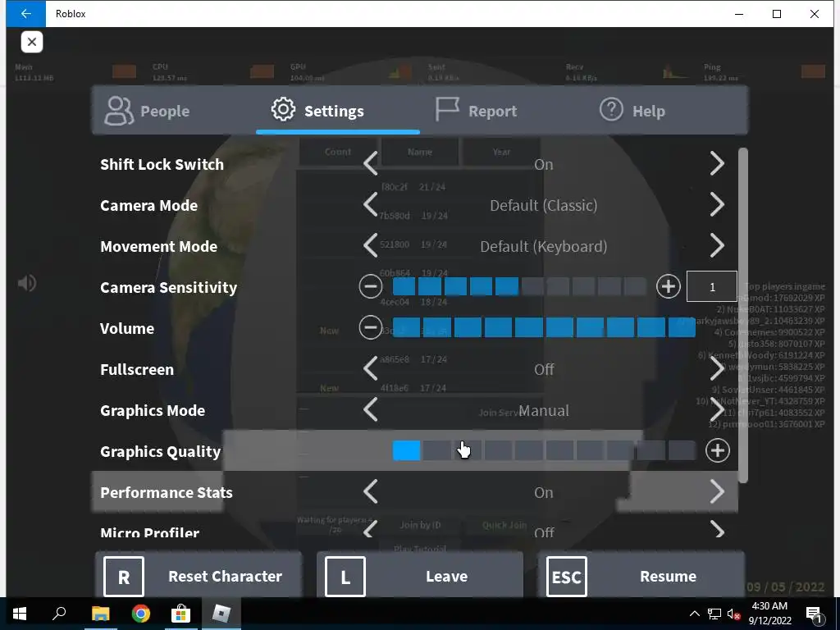Toggle Shift Lock Switch with its right arrow
The height and width of the screenshot is (630, 840).
[717, 163]
